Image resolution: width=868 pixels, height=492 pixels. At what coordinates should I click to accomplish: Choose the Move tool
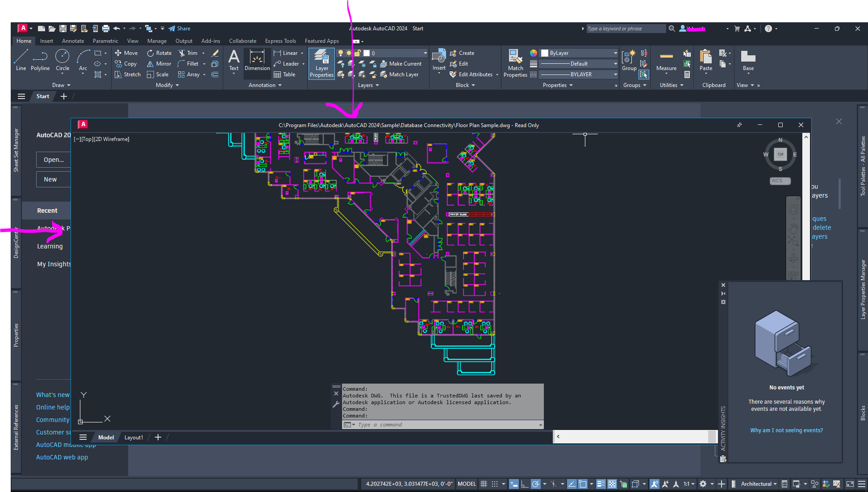(126, 53)
